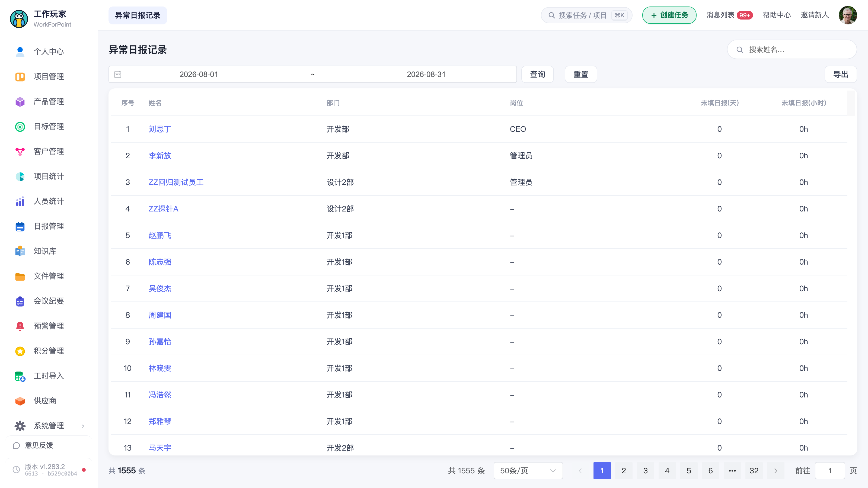Screen dimensions: 868x488
Task: Jump to last page 32
Action: pos(754,470)
